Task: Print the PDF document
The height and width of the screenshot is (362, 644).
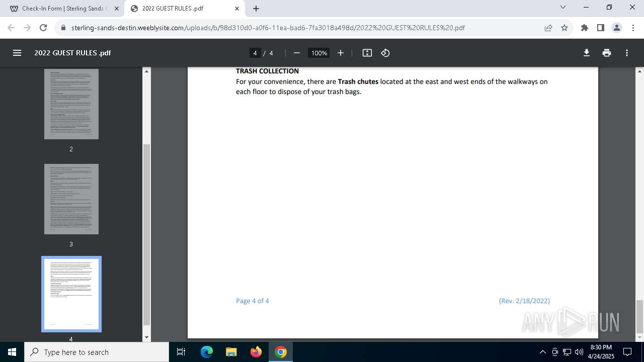Action: (x=607, y=53)
